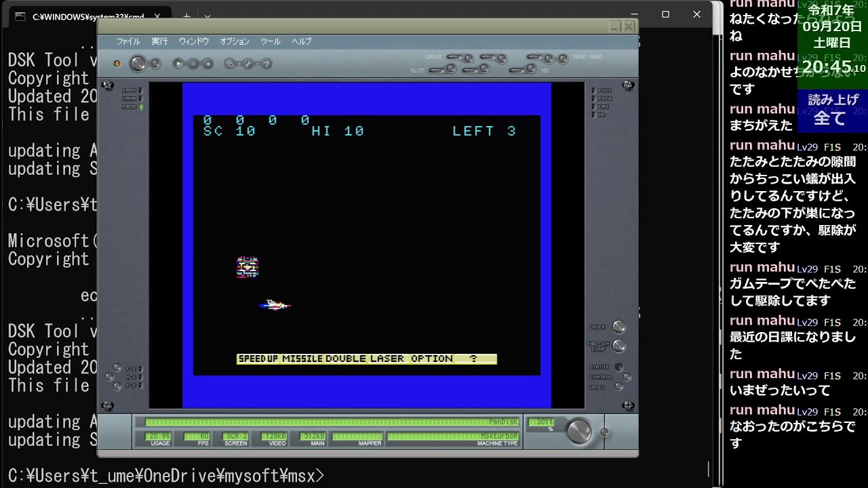Click the second SLOT cartridge eject button
The height and width of the screenshot is (488, 868).
pos(471,69)
